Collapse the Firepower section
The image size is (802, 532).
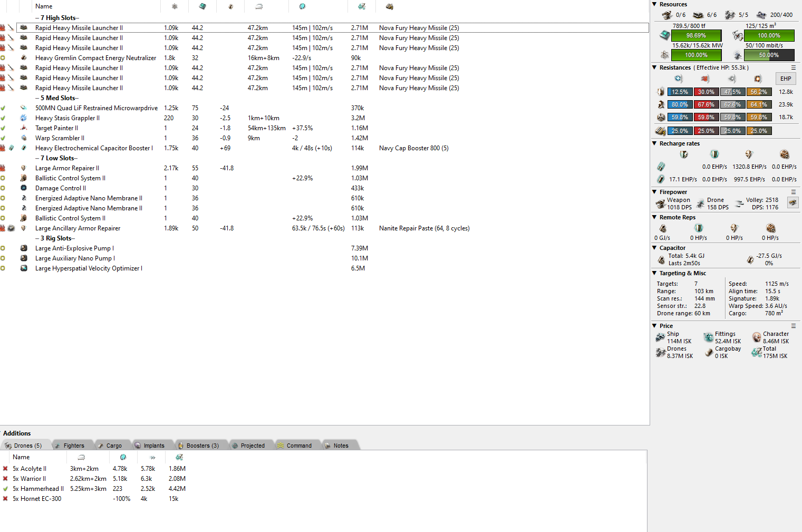[654, 192]
